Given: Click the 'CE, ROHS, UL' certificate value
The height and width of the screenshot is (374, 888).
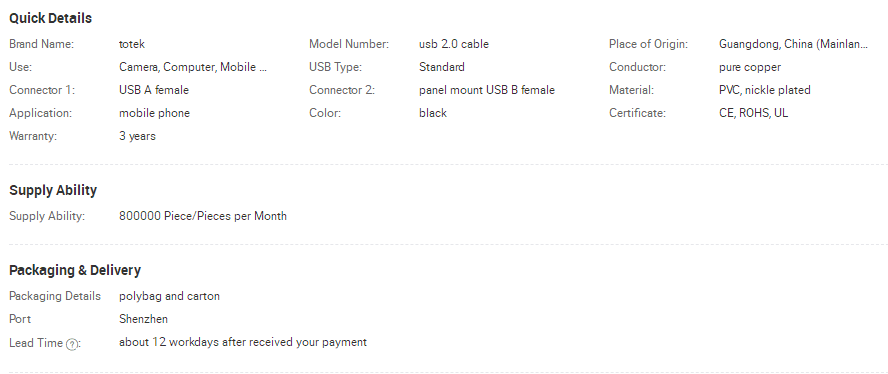Looking at the screenshot, I should tap(753, 113).
